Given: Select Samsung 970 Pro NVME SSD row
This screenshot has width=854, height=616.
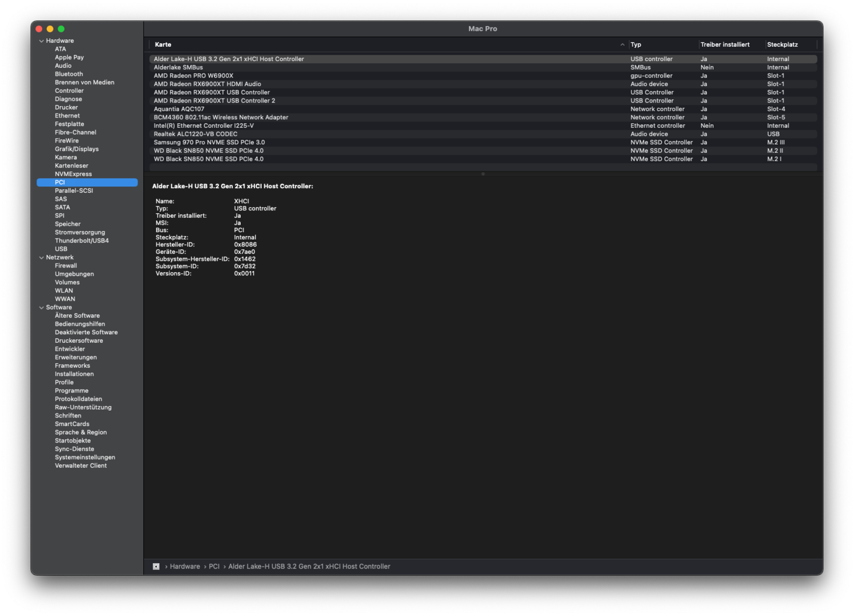Looking at the screenshot, I should point(483,143).
